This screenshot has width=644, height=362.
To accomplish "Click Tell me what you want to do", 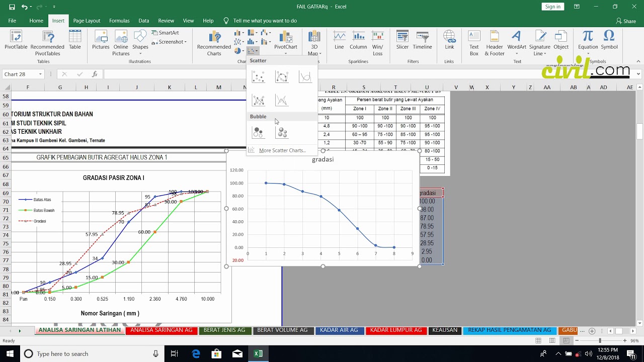I will pos(260,21).
